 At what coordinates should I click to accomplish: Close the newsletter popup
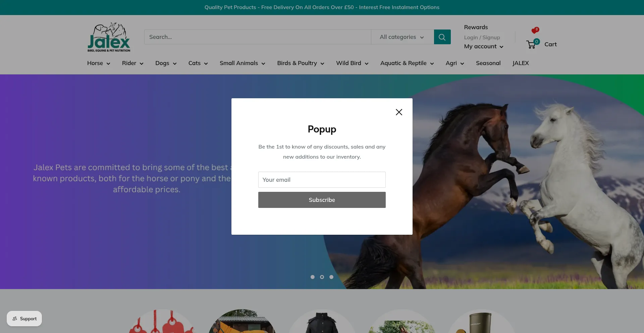[x=399, y=112]
